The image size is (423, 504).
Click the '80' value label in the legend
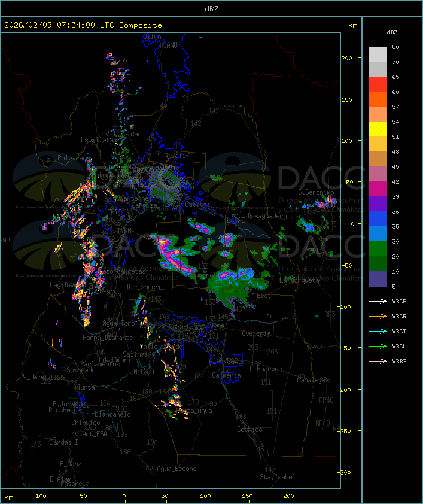click(395, 47)
